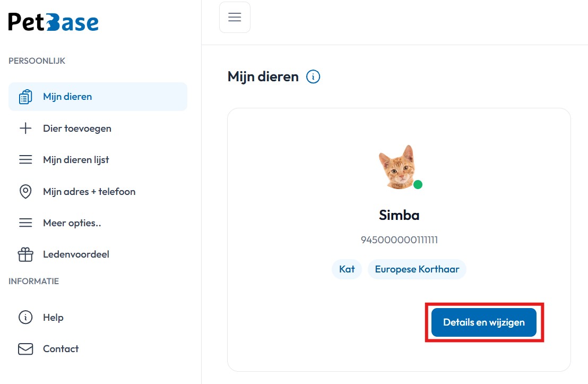Image resolution: width=588 pixels, height=384 pixels.
Task: Click the gift icon for Ledenvoordeel
Action: [x=25, y=254]
